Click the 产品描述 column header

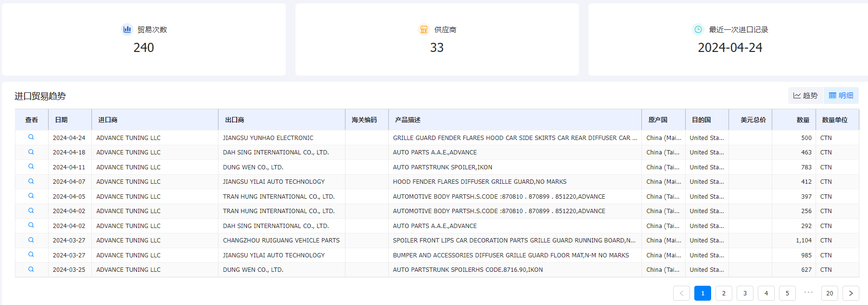[x=408, y=120]
